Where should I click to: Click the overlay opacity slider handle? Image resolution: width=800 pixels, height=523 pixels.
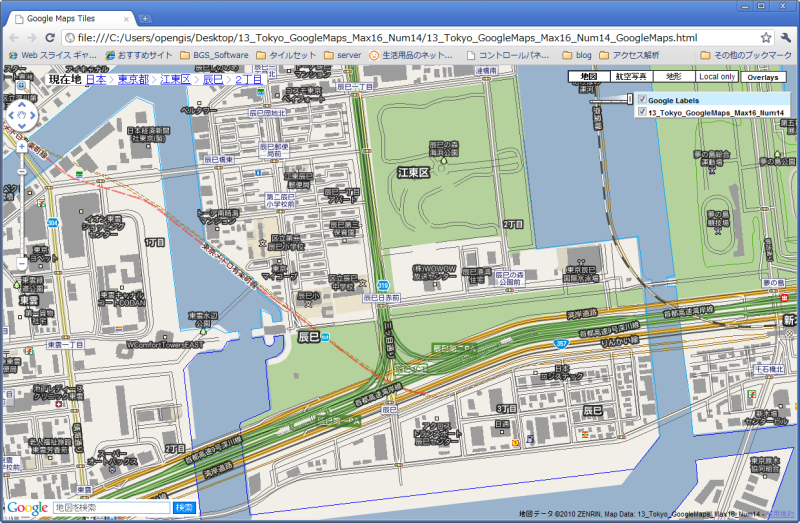(628, 99)
